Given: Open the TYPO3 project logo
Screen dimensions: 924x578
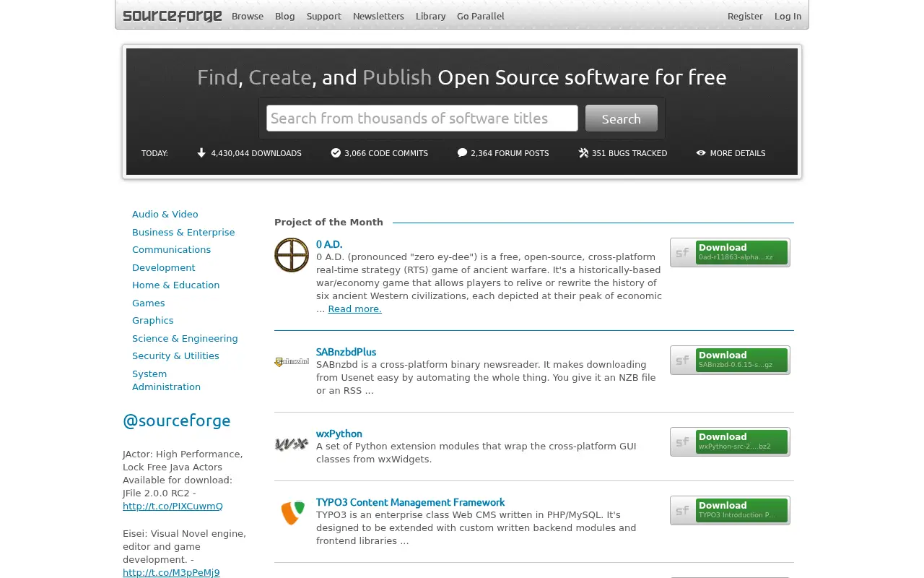Looking at the screenshot, I should (292, 512).
